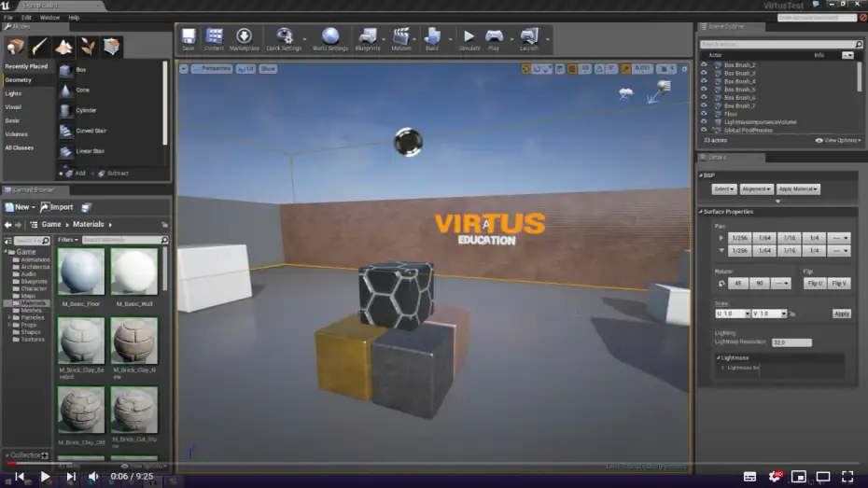Open the Content browser toolbar icon
The image size is (868, 488).
(x=214, y=39)
